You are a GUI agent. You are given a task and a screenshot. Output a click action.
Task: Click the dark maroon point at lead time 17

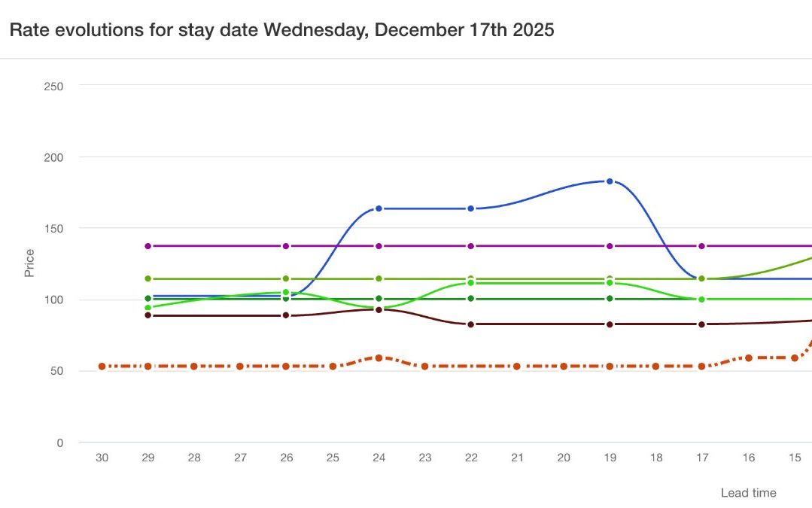coord(701,324)
